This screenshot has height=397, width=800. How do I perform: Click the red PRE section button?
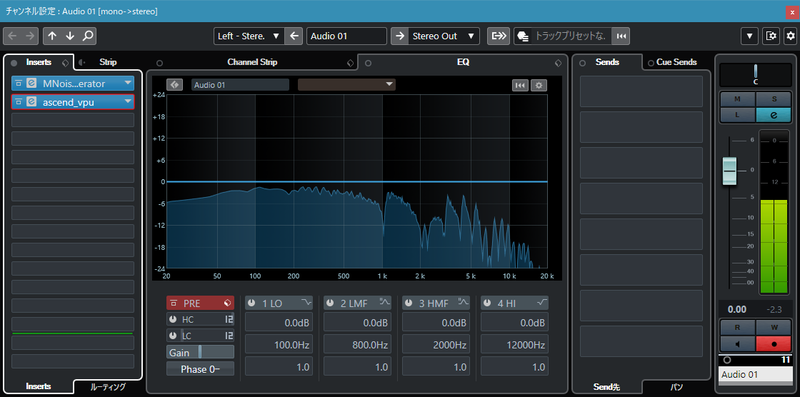click(x=200, y=303)
